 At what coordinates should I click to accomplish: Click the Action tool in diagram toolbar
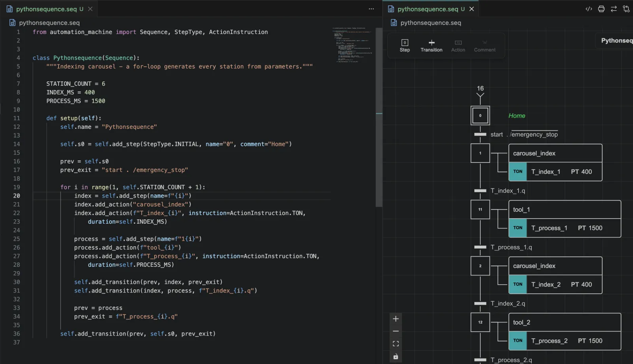pos(458,46)
